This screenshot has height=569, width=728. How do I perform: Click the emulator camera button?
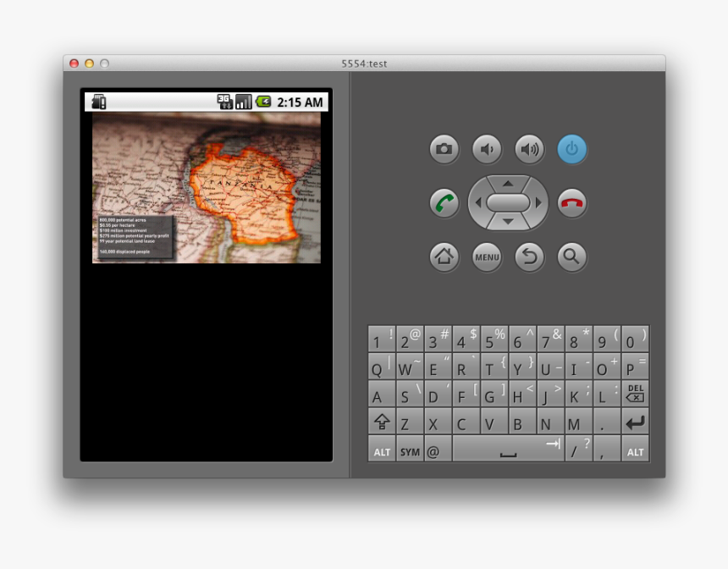point(444,149)
